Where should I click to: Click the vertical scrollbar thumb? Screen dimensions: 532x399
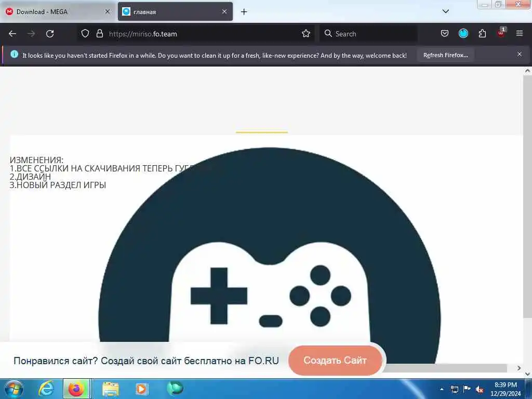tap(527, 197)
